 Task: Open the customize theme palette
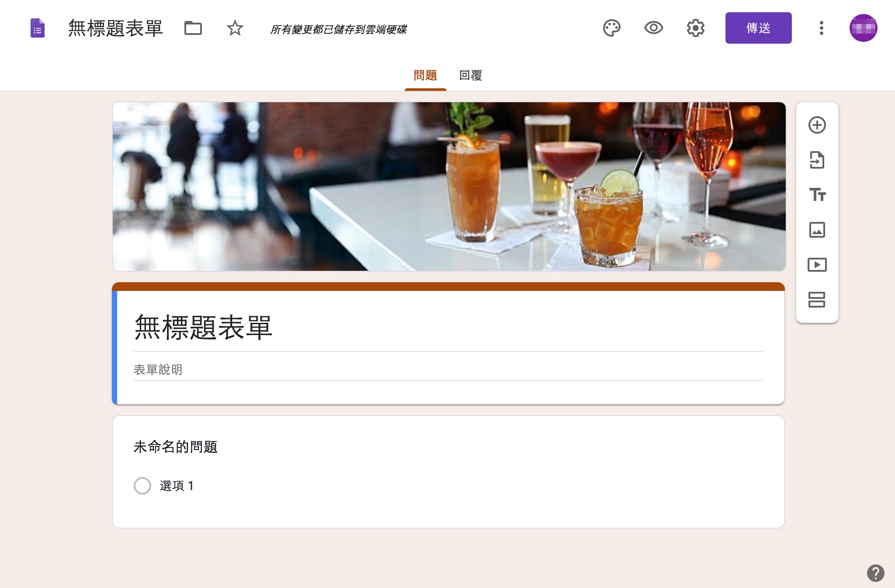tap(612, 28)
